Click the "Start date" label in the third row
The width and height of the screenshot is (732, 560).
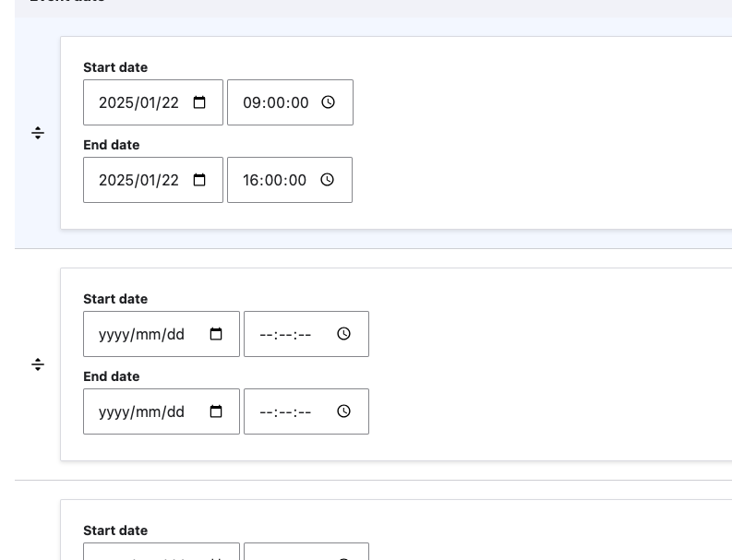coord(115,530)
